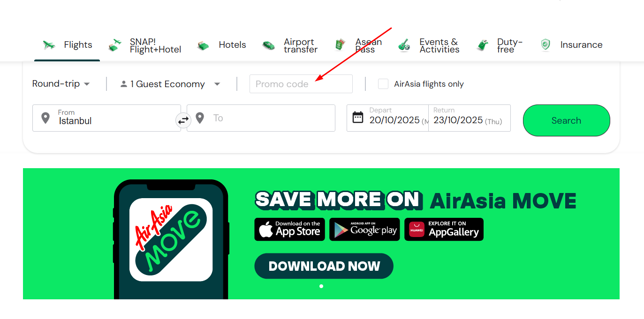Enable the AirAsia flights only checkbox
Screen dimensions: 644x319
click(x=383, y=84)
